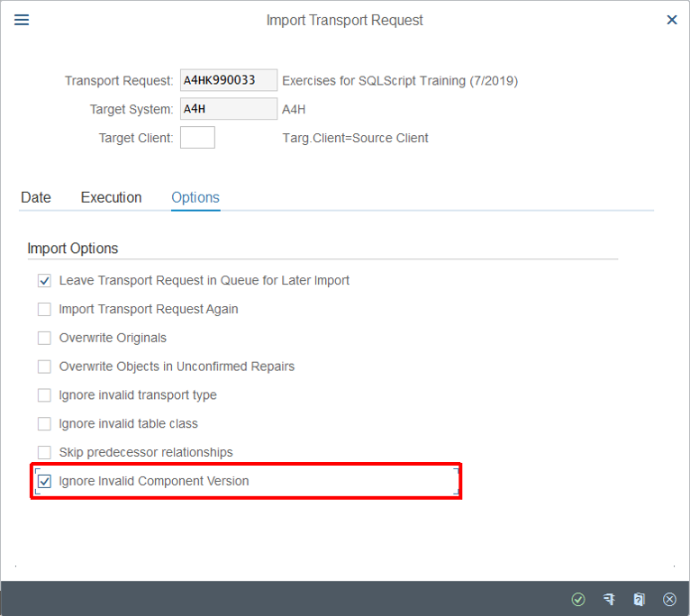
Task: Enable Import Transport Request Again
Action: click(x=44, y=309)
